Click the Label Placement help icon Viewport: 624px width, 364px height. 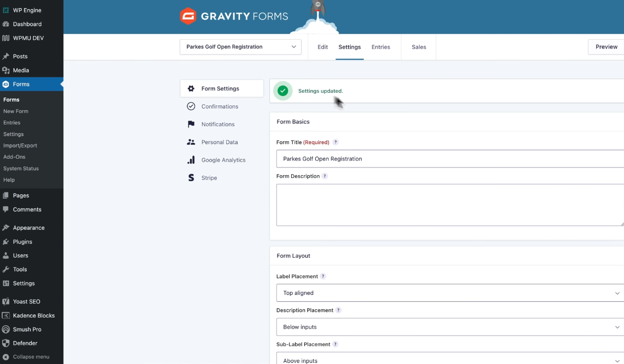(x=323, y=277)
